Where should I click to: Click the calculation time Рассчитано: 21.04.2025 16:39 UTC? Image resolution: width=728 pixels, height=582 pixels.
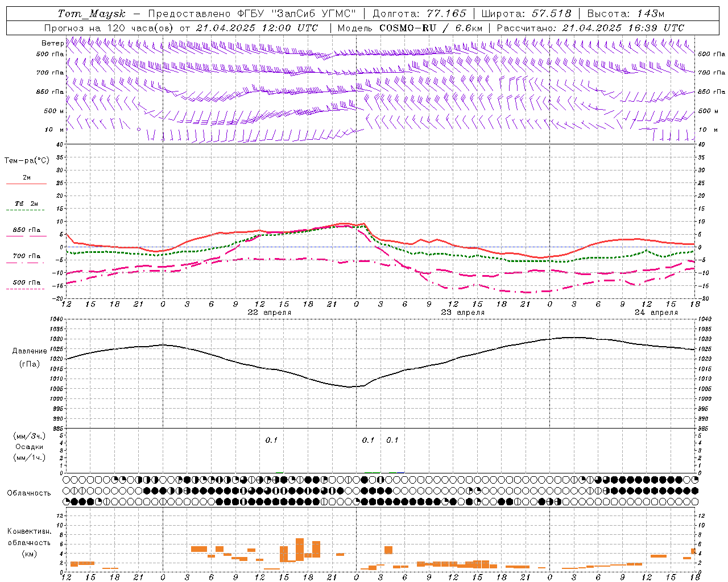pos(590,28)
